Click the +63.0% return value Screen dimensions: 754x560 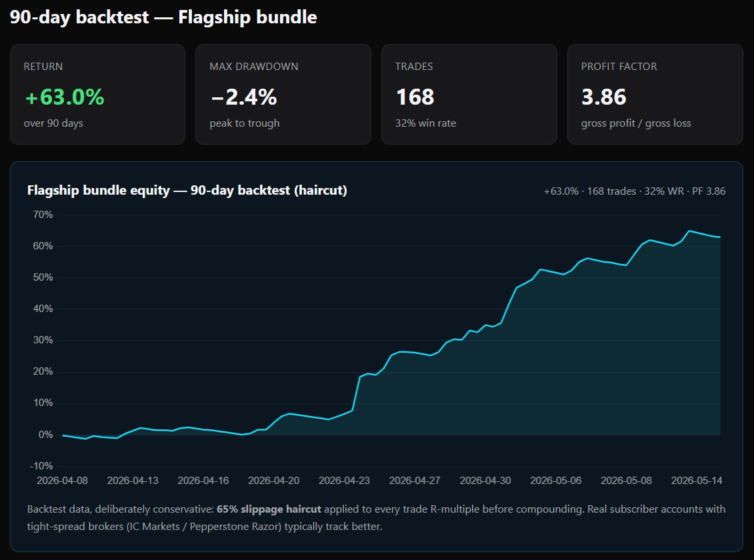(x=65, y=97)
